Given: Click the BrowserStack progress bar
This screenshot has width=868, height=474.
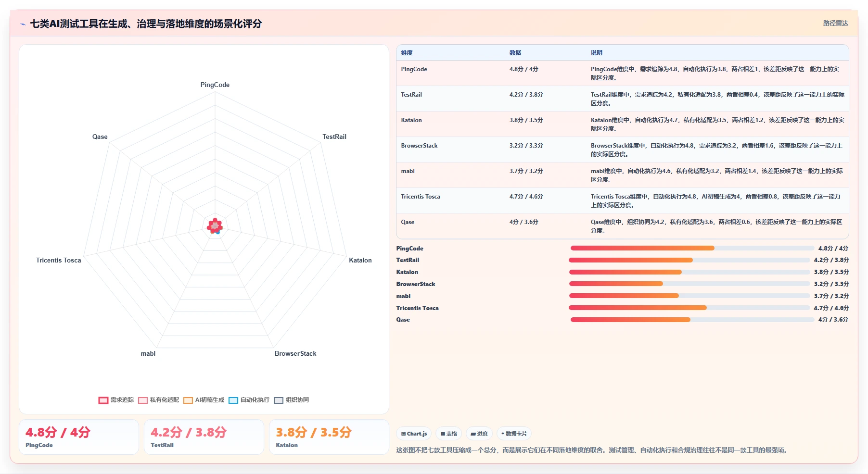Looking at the screenshot, I should coord(689,284).
